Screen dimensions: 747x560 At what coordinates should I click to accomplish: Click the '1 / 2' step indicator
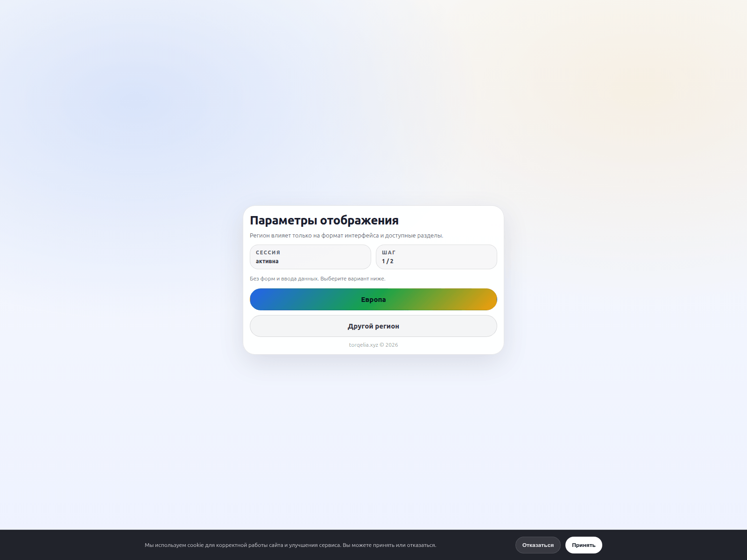(388, 261)
